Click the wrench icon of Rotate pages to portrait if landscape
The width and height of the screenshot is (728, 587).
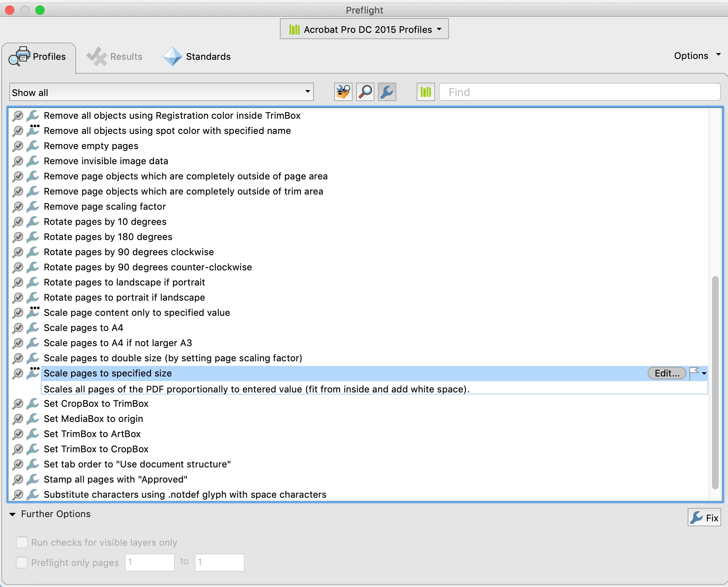[x=33, y=297]
